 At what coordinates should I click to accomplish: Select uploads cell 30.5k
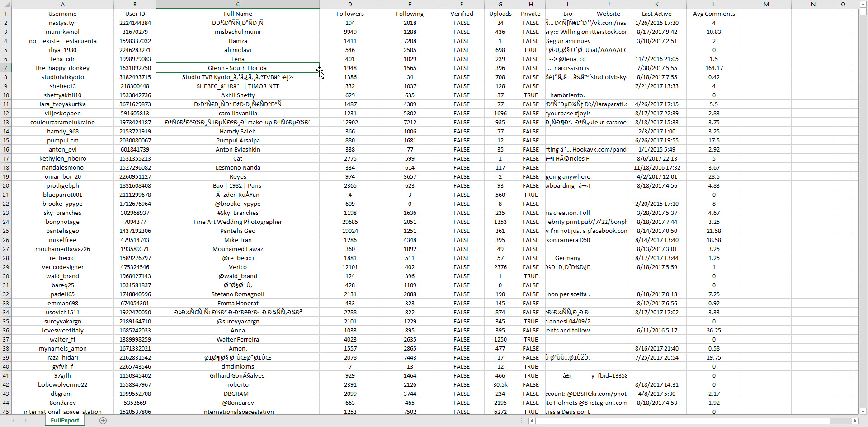(500, 384)
